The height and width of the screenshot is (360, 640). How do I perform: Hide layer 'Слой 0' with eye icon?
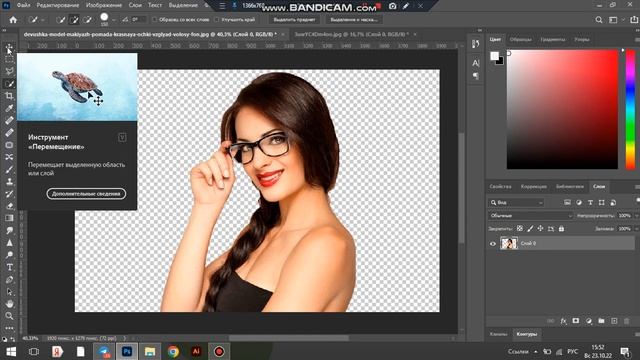(493, 244)
